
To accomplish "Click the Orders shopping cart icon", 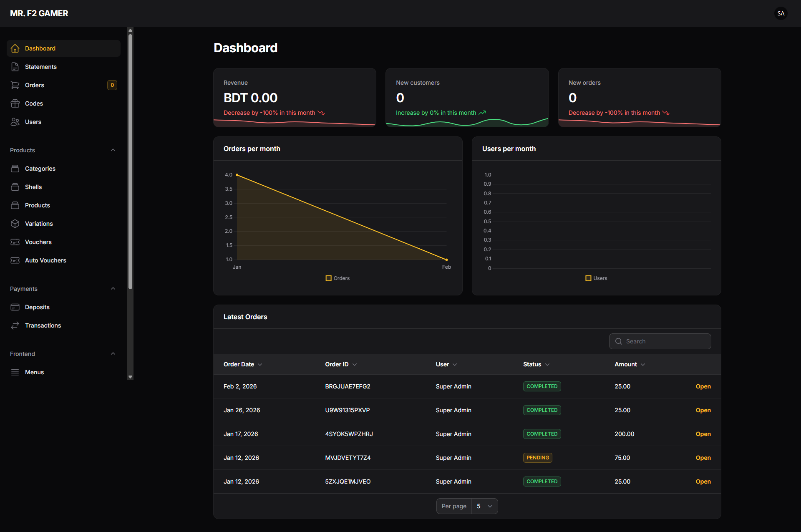I will 15,85.
